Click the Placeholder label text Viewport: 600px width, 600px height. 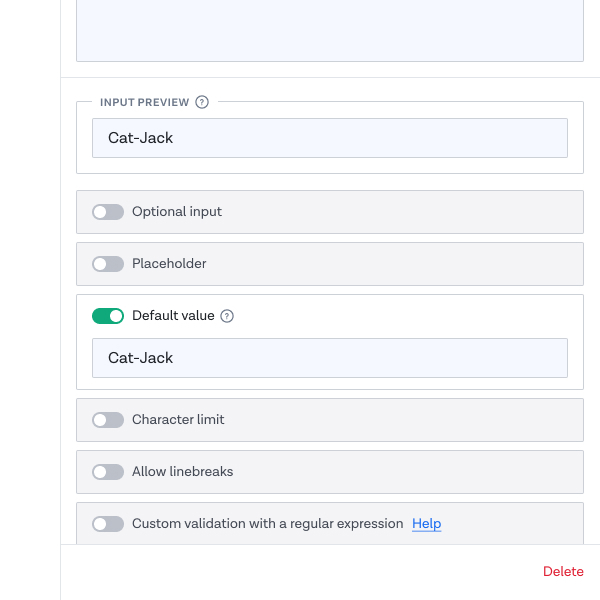tap(169, 264)
